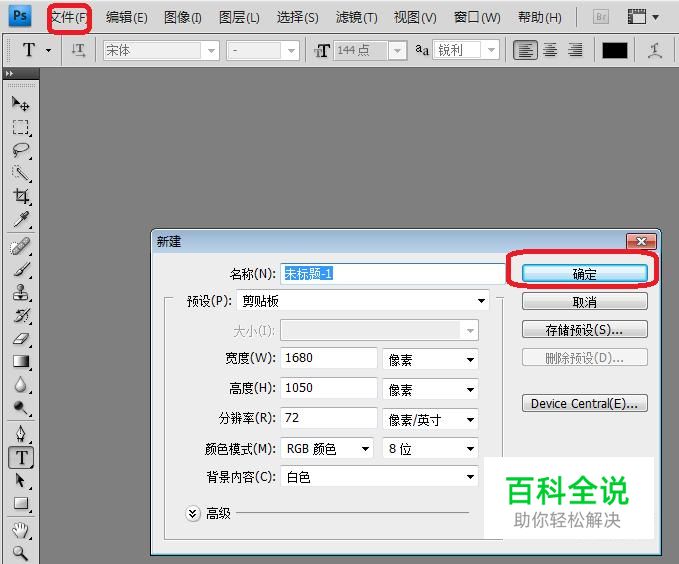Open the 视图(V) menu
679x564 pixels.
(x=415, y=18)
